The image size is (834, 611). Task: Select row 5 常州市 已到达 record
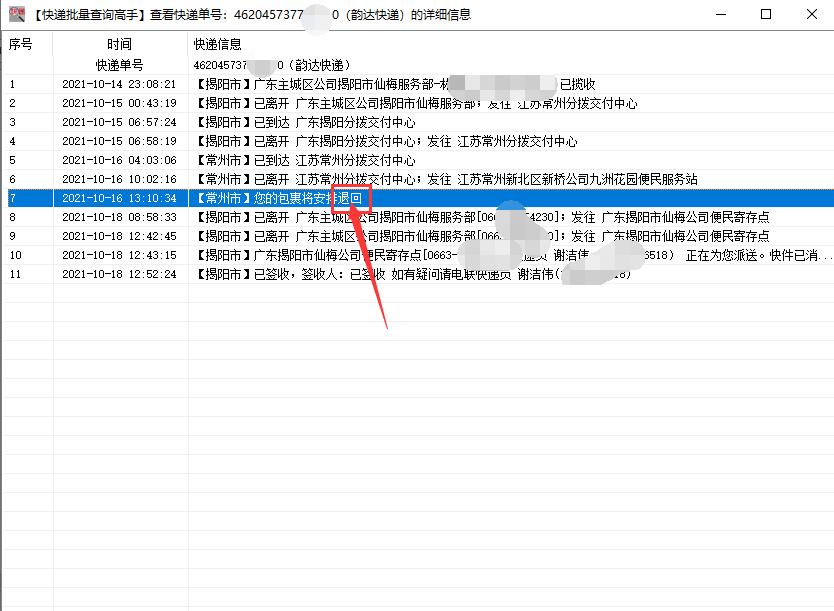pyautogui.click(x=300, y=159)
